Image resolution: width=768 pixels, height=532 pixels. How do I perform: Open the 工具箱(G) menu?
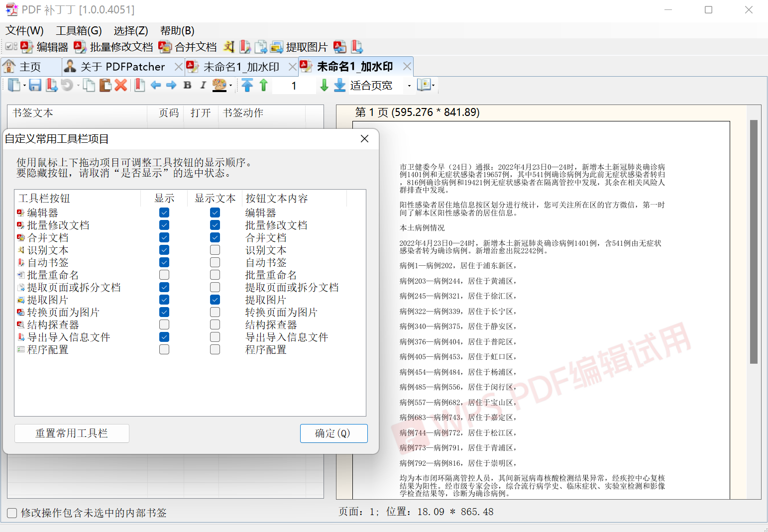coord(79,30)
